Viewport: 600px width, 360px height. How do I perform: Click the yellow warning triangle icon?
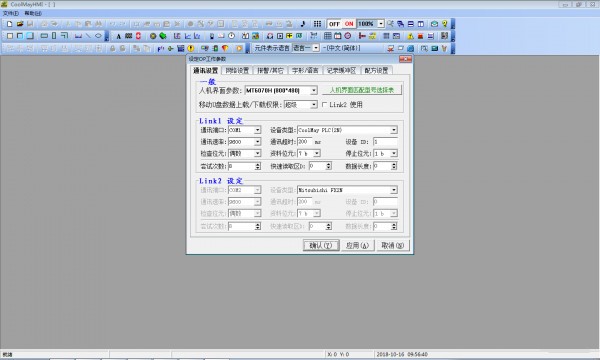410,36
